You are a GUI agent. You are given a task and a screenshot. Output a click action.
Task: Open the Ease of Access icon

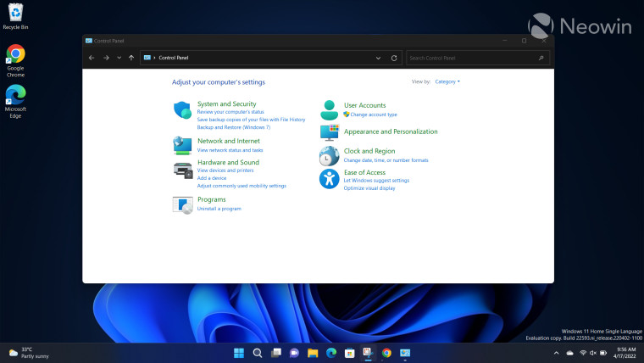click(329, 178)
